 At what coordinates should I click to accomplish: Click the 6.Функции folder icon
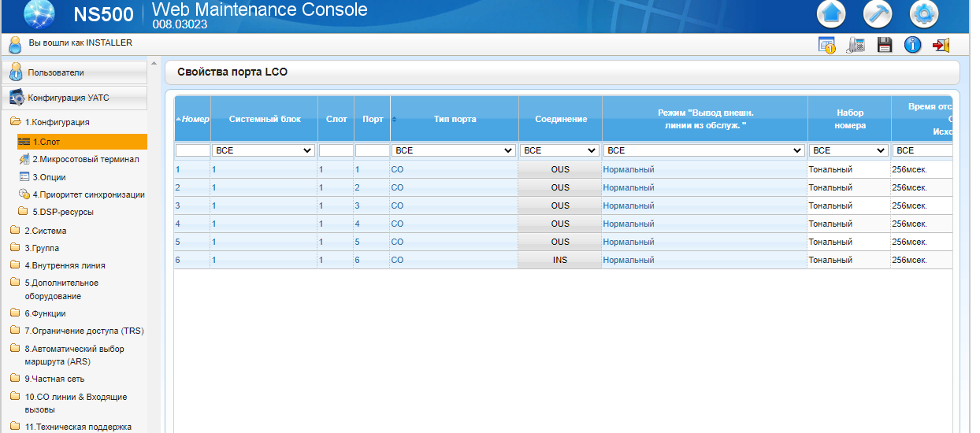pos(15,313)
